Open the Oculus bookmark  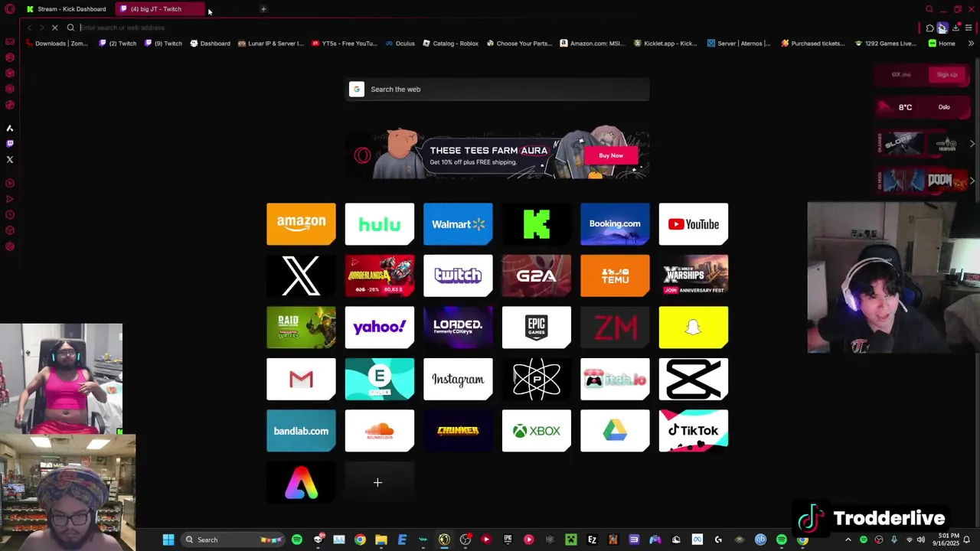400,44
